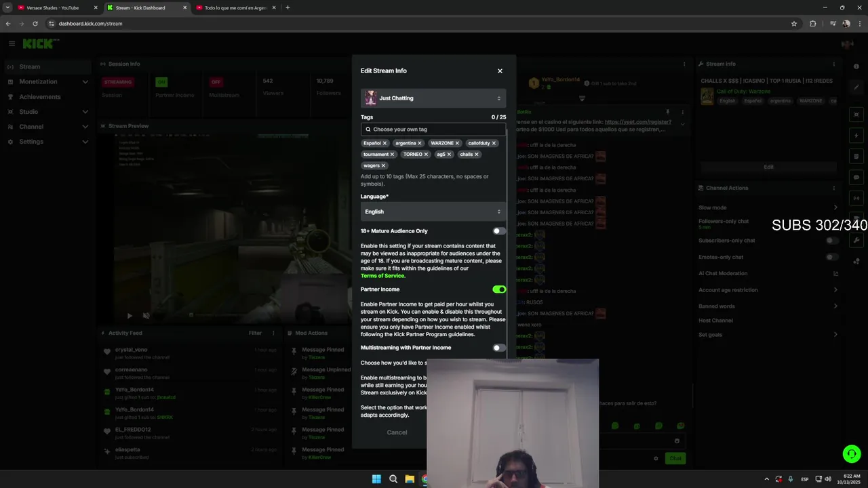Remove the argentina tag
Image resolution: width=868 pixels, height=488 pixels.
[x=420, y=143]
